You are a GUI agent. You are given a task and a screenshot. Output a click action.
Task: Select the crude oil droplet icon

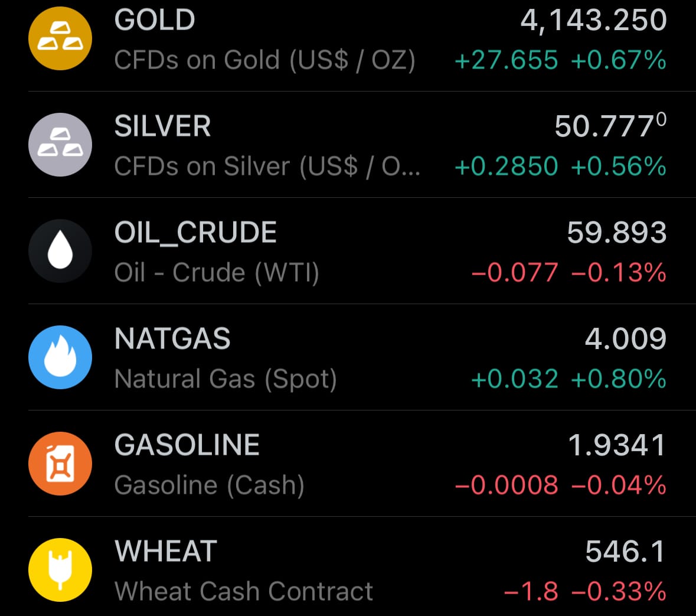pyautogui.click(x=60, y=251)
